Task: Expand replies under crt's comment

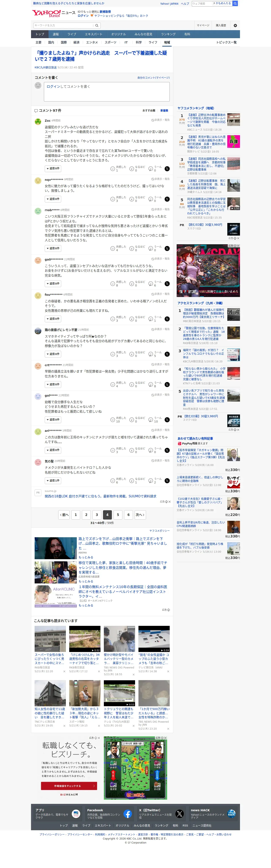Action: [53, 385]
